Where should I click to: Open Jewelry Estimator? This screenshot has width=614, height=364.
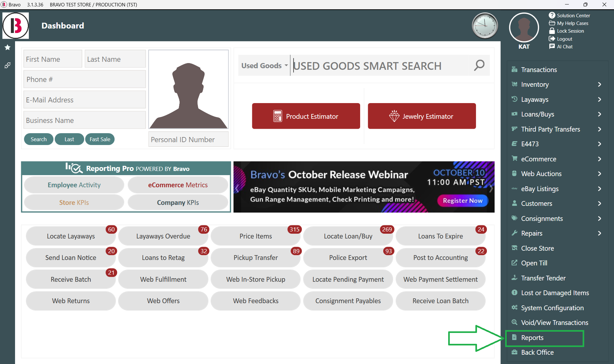click(x=422, y=116)
